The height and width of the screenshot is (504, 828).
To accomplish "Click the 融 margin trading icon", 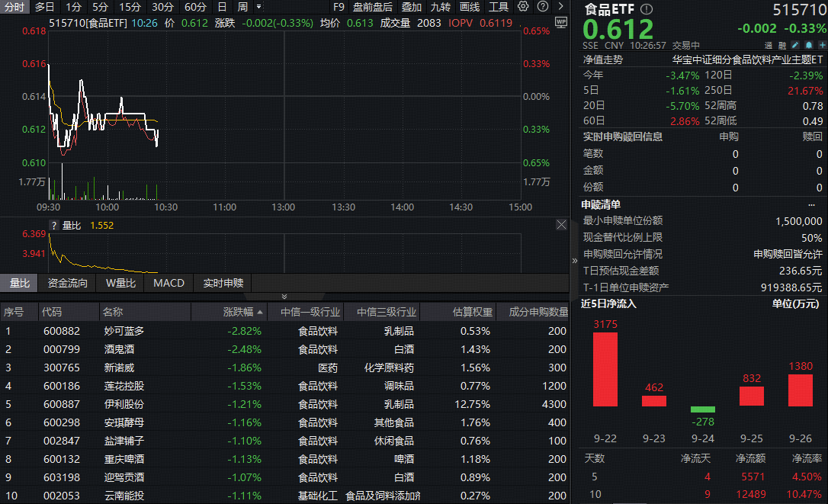I will [781, 45].
